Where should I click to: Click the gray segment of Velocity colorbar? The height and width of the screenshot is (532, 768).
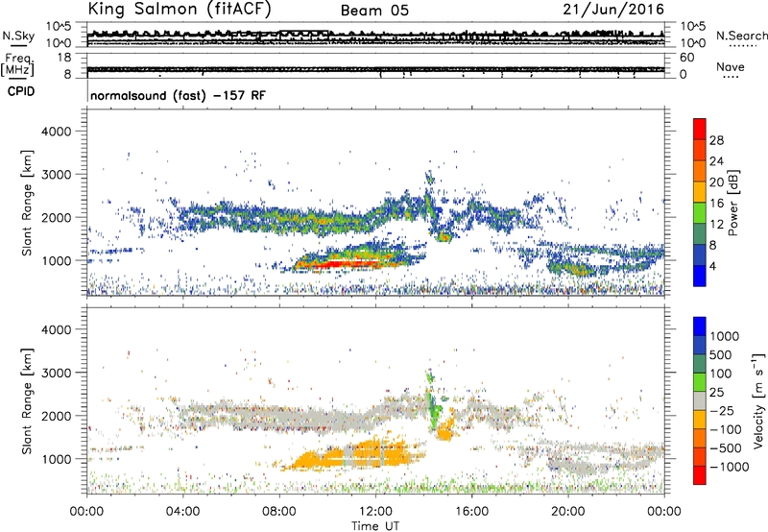point(700,400)
